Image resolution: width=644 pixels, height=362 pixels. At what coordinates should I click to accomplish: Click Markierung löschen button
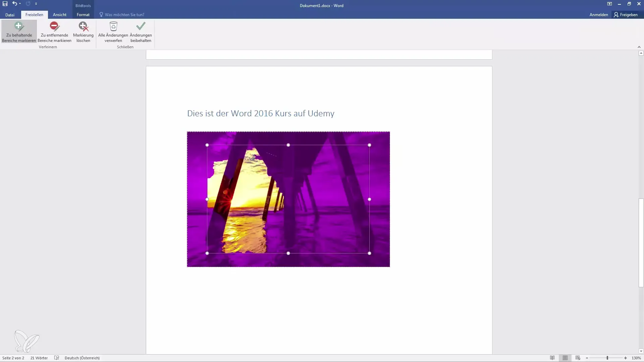tap(83, 32)
